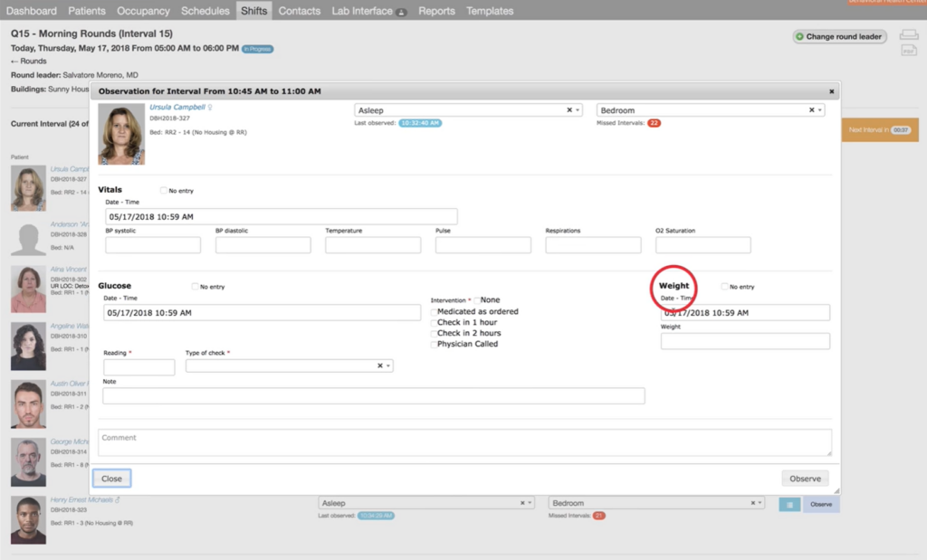Clear the Asleep selection with its x icon

569,109
